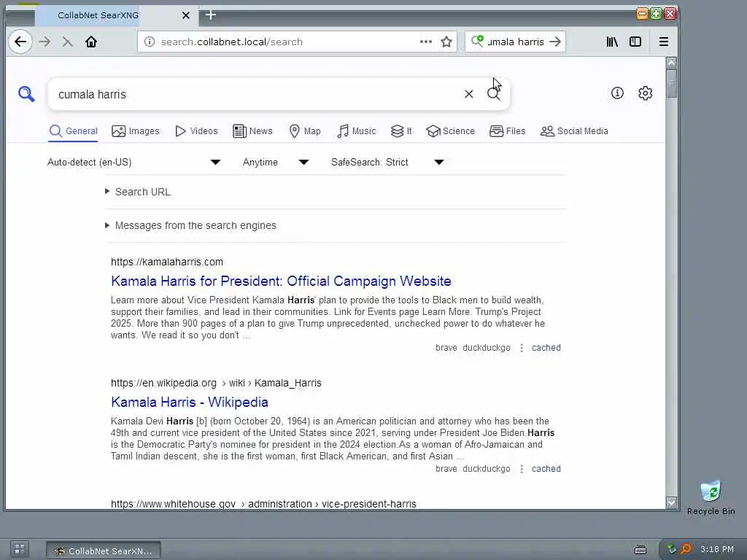Open the Anytime time range dropdown
The width and height of the screenshot is (747, 560).
coord(276,163)
